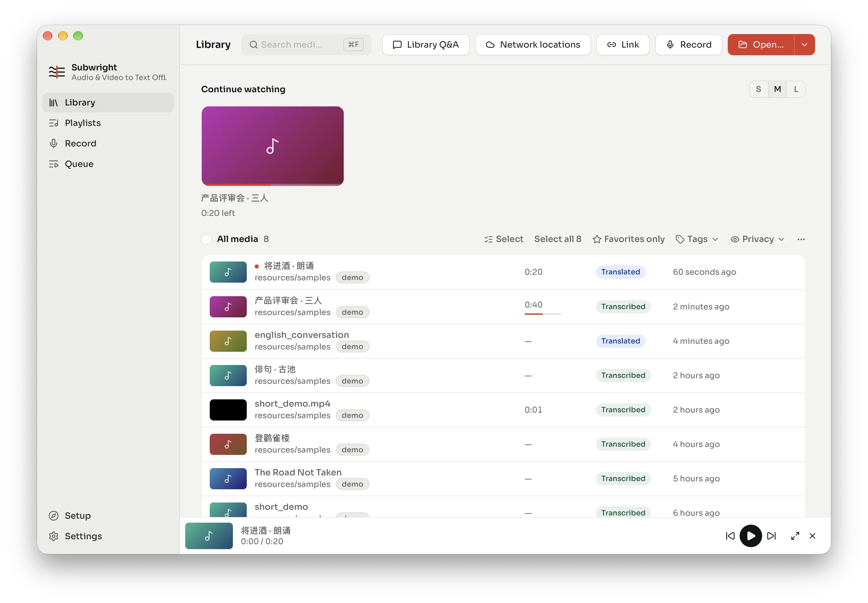Click the short_demo.mp4 black thumbnail
This screenshot has height=603, width=868.
point(228,410)
